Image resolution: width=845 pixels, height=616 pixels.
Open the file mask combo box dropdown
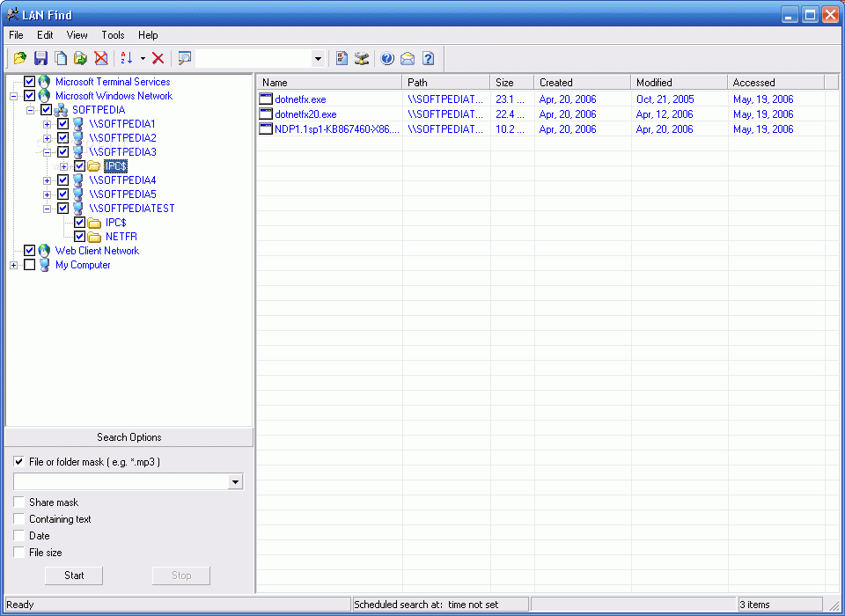point(236,482)
